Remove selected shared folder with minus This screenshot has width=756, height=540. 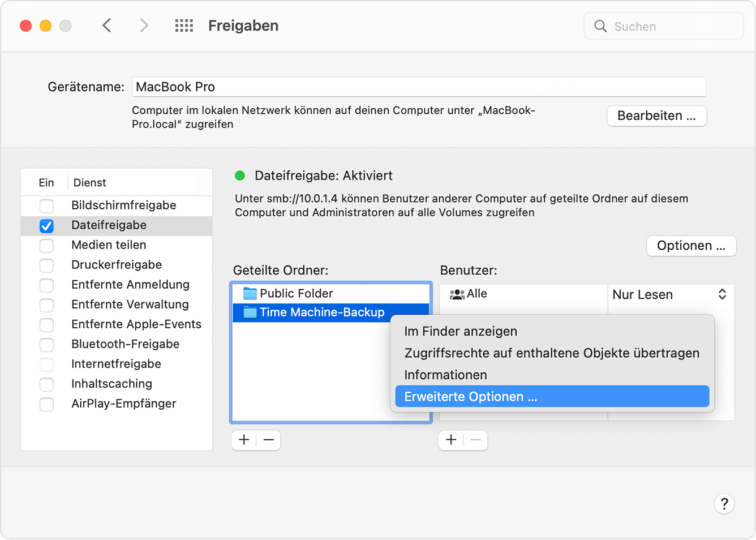269,440
